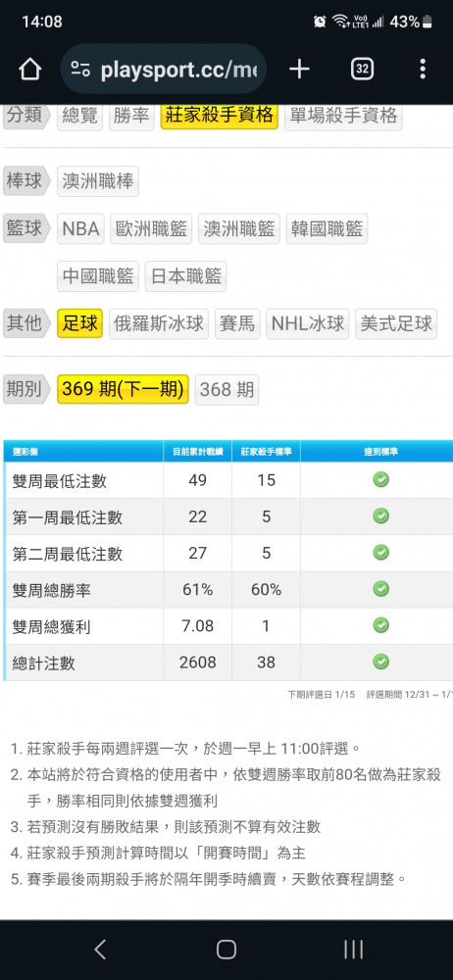This screenshot has width=453, height=980.
Task: Tap Android back navigation button
Action: (x=100, y=950)
